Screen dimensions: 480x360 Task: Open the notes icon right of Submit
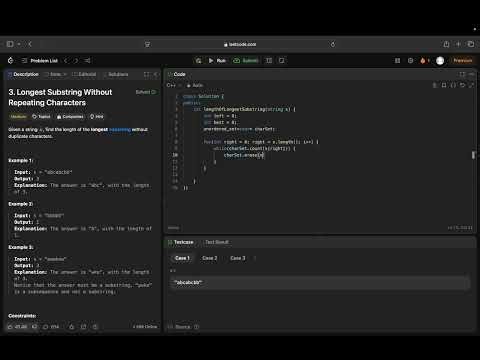pos(282,60)
